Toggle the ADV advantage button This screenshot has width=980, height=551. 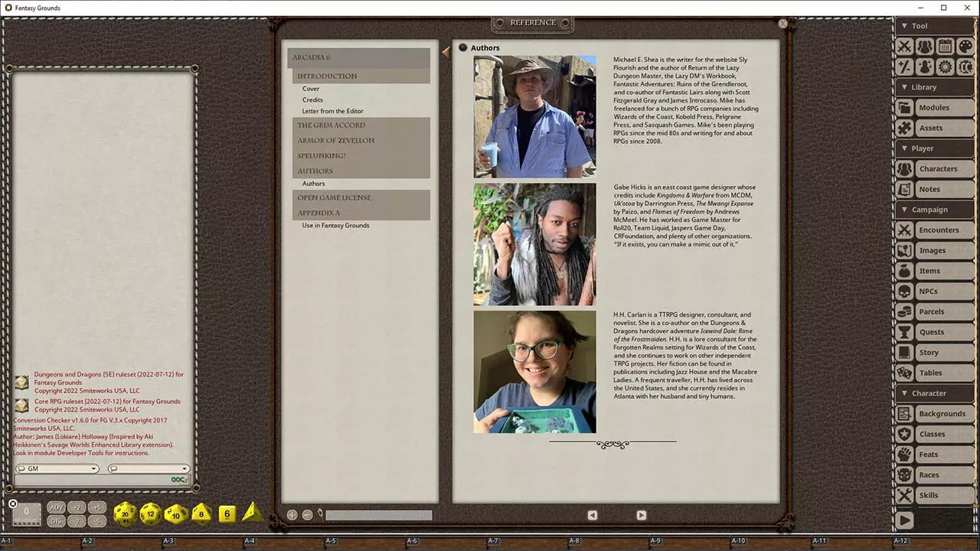click(x=56, y=507)
